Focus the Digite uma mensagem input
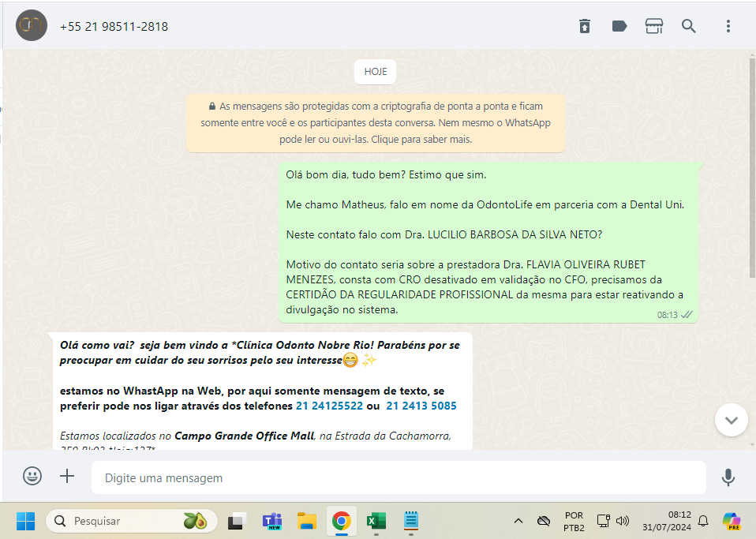 pos(399,477)
